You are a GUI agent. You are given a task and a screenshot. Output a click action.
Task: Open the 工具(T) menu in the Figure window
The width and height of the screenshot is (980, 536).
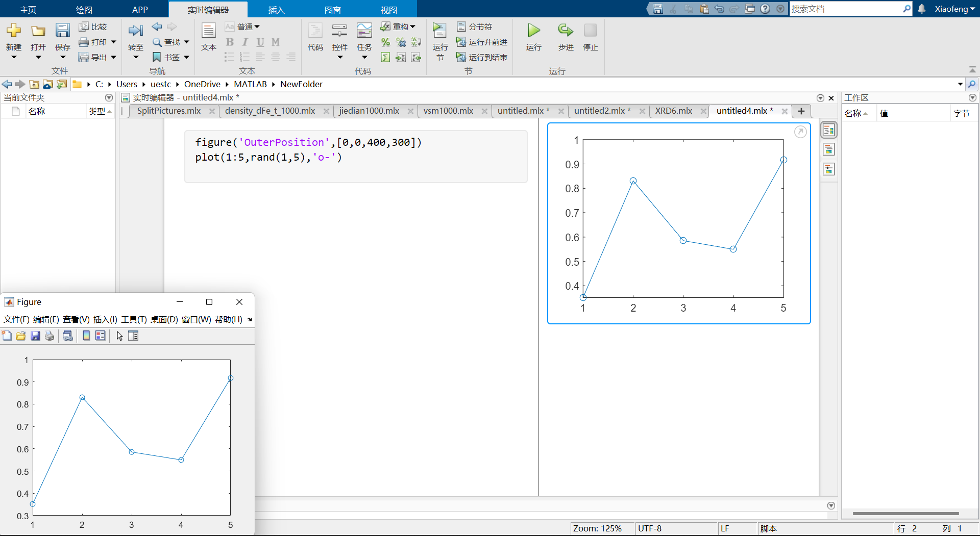[134, 319]
